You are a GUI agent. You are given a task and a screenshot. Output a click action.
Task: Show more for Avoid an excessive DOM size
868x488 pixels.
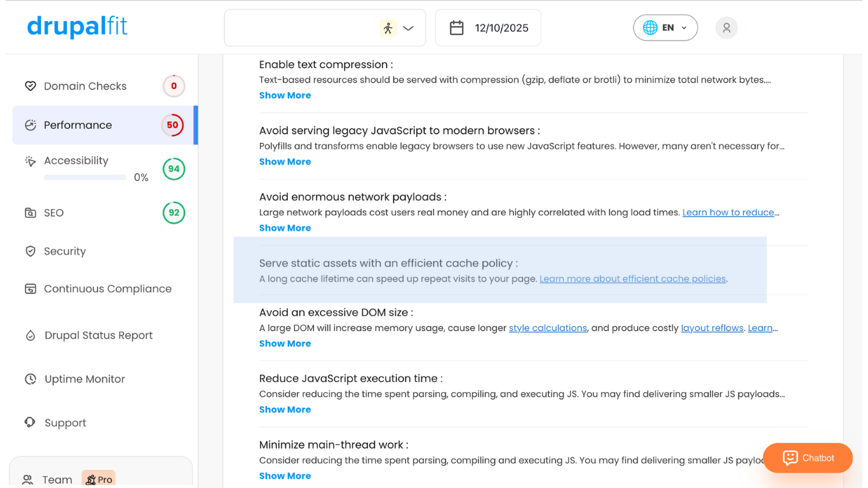point(285,344)
